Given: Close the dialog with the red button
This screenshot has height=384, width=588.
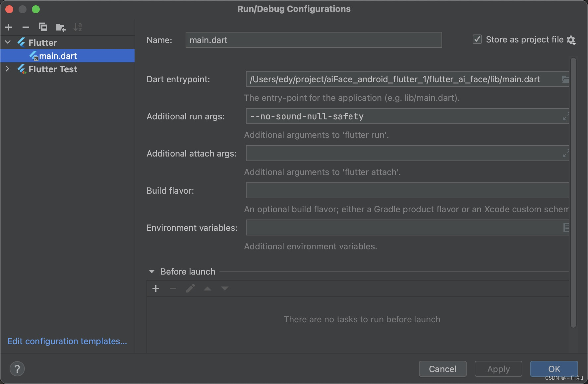Looking at the screenshot, I should [x=9, y=9].
